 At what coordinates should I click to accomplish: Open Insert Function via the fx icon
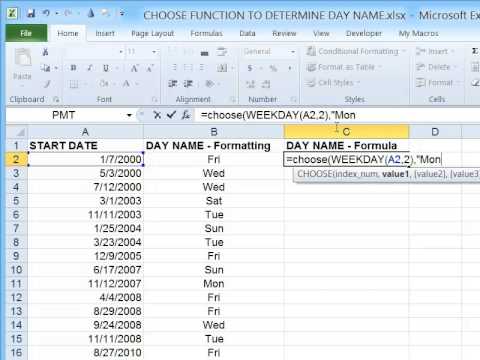pos(186,115)
